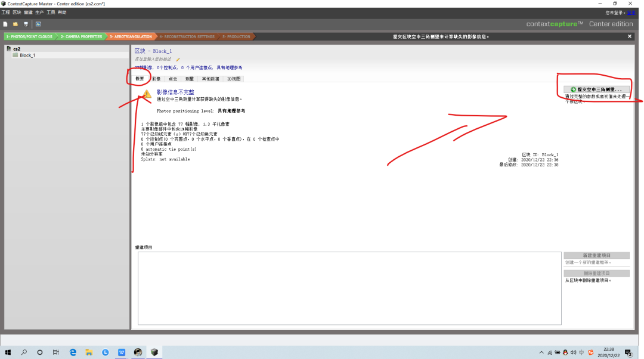Screen dimensions: 644x359
Task: Save the project with the disk icon
Action: [x=26, y=24]
